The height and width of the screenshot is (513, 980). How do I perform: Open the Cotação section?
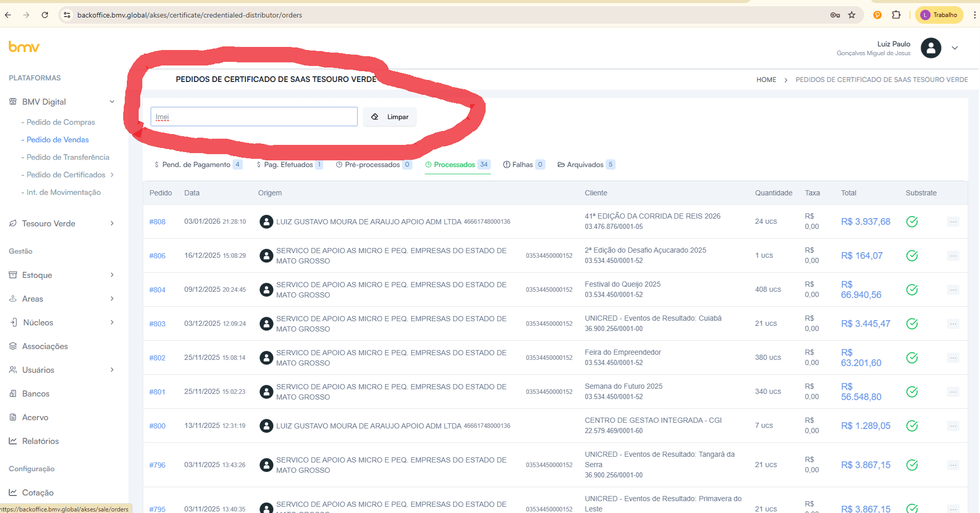click(38, 492)
